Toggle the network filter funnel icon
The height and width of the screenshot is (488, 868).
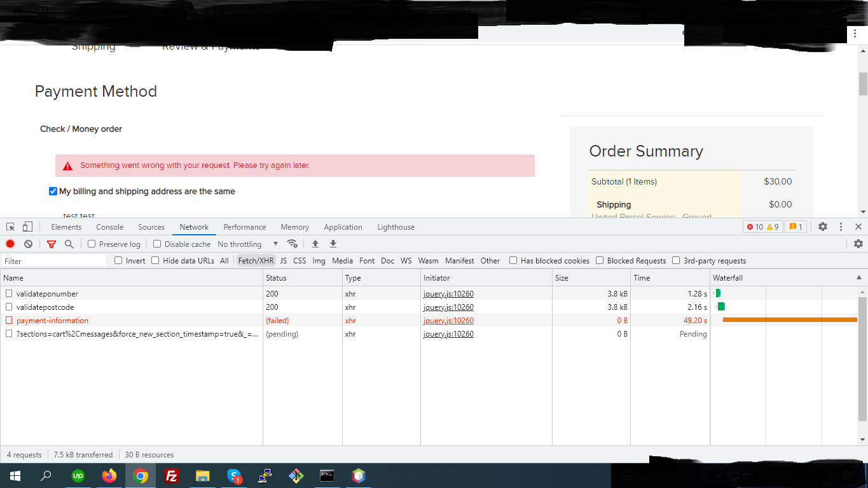(52, 244)
